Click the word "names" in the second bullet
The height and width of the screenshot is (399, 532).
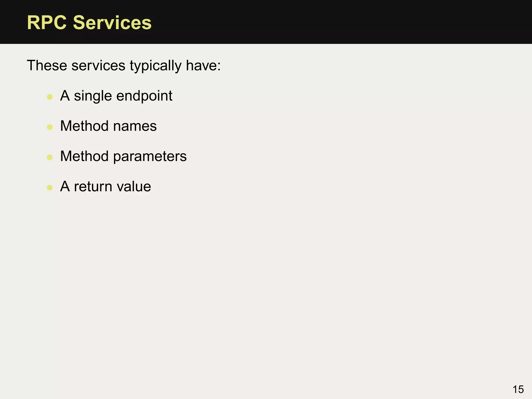click(x=135, y=127)
